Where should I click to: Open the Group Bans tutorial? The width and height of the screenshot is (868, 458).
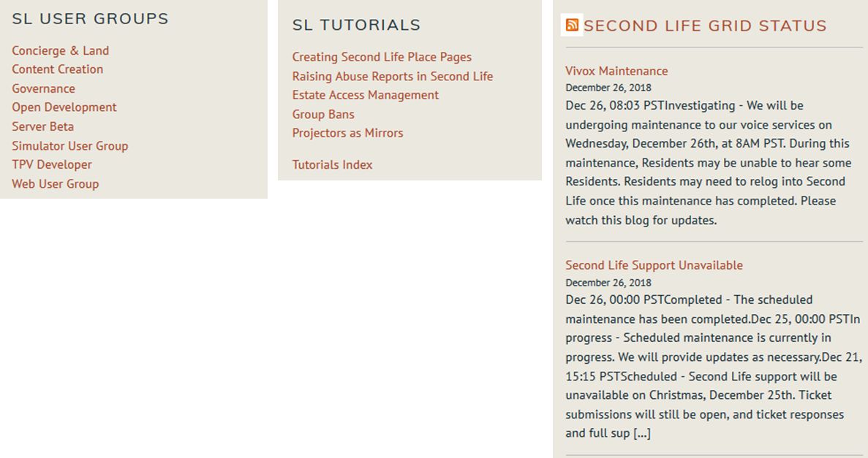pos(323,114)
